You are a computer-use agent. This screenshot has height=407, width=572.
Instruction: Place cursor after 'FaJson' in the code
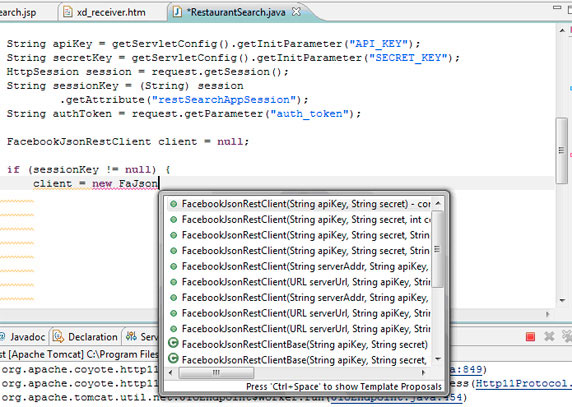[x=159, y=183]
